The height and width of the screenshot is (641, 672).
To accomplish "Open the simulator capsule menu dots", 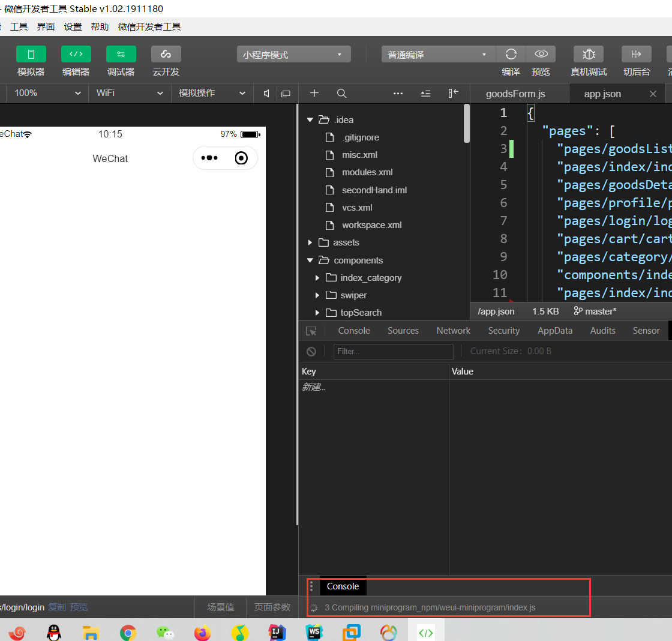I will (209, 158).
